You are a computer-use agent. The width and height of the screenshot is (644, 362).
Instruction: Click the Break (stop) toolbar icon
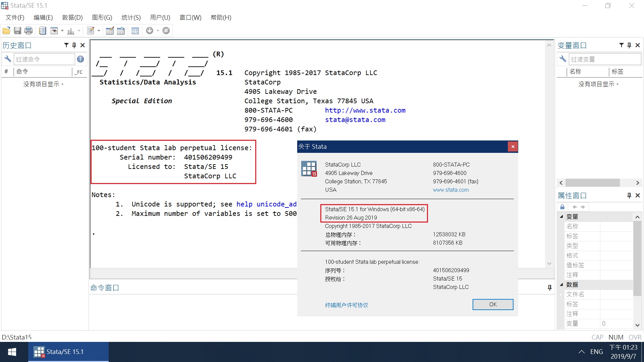tap(166, 31)
